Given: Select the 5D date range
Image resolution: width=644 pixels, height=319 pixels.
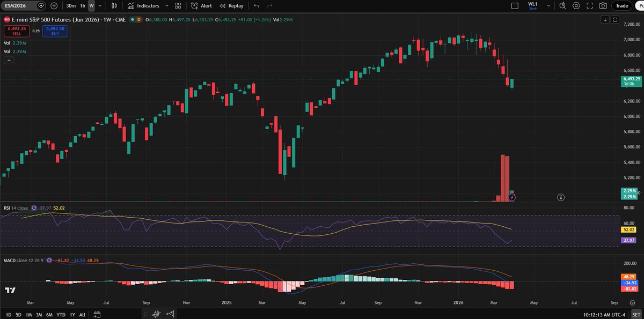Looking at the screenshot, I should [18, 314].
